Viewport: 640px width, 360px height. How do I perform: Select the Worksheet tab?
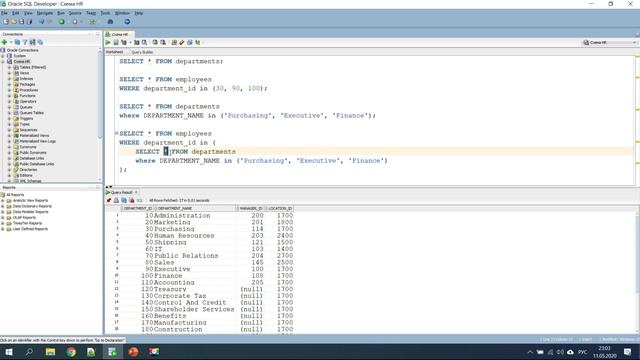[x=114, y=52]
